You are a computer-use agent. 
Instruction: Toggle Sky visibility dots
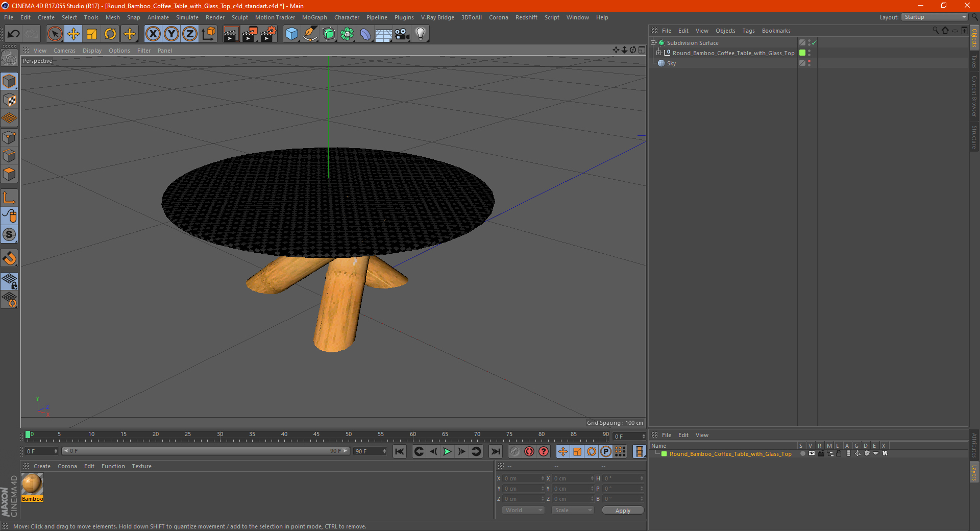810,63
